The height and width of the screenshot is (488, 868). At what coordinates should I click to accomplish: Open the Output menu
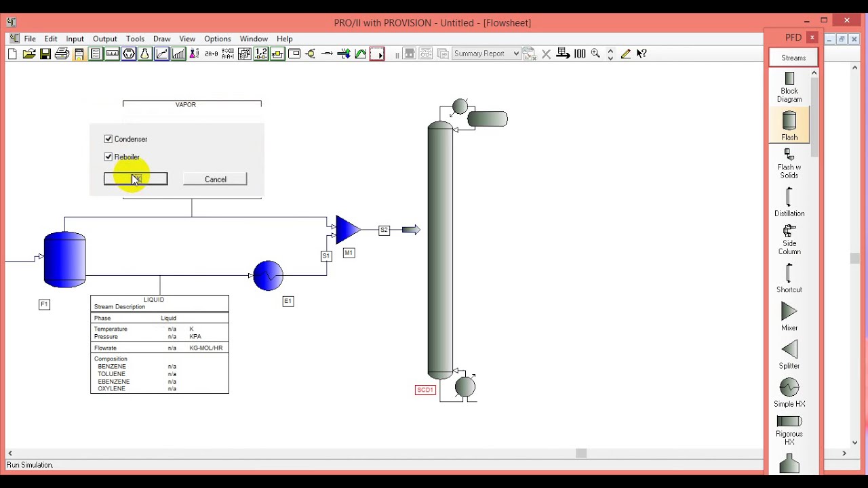[105, 39]
